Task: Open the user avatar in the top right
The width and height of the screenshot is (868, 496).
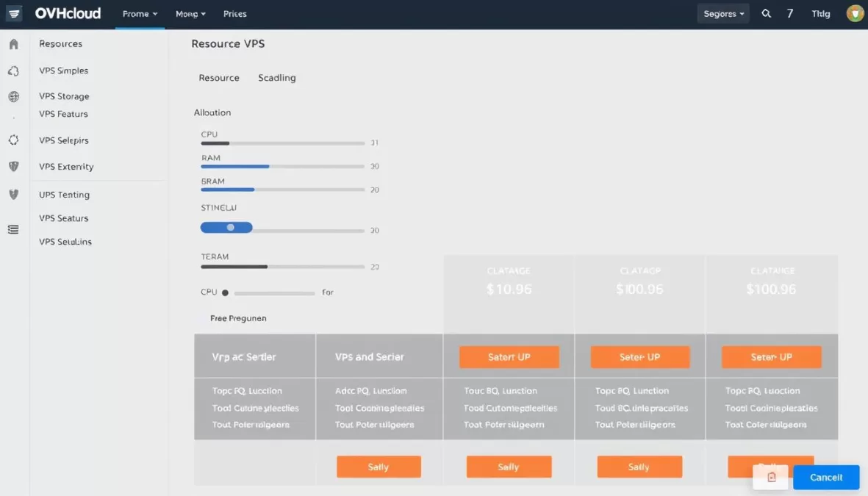Action: [x=854, y=13]
